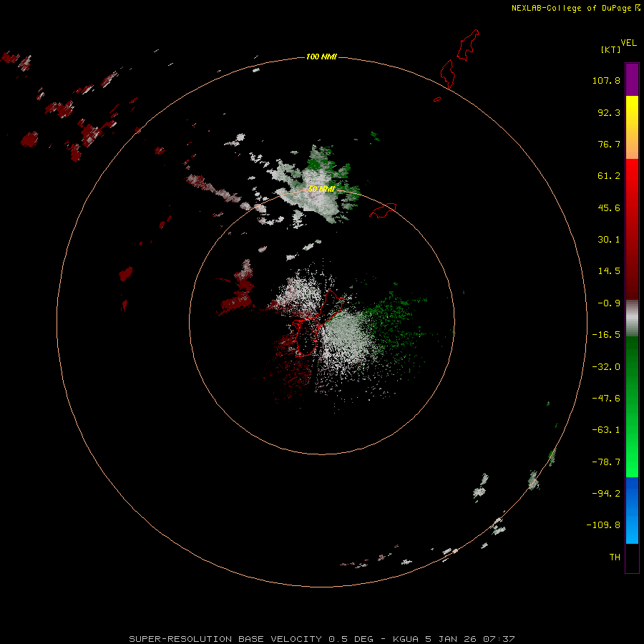Click the 76.7 legend value
644x644 pixels.
tap(609, 144)
